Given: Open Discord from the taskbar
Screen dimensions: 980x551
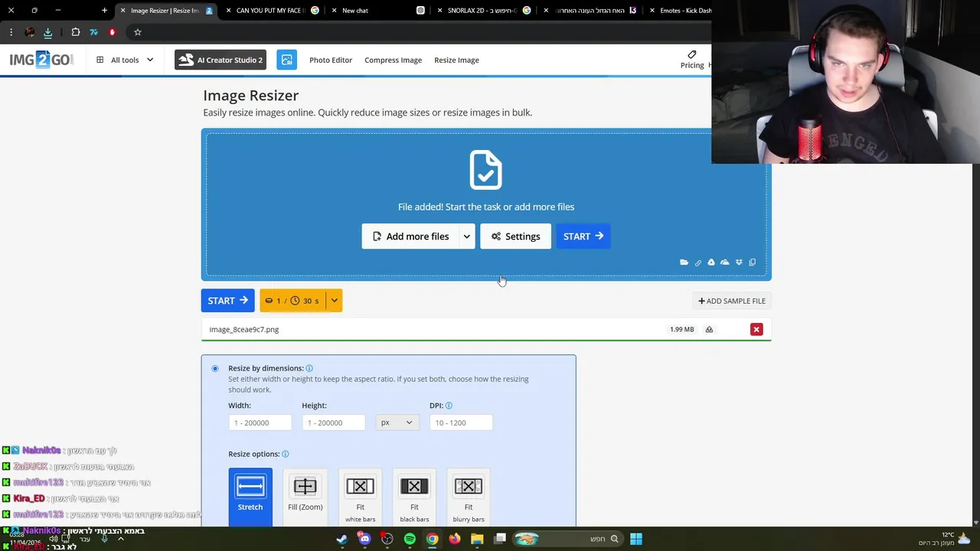Looking at the screenshot, I should coord(364,539).
